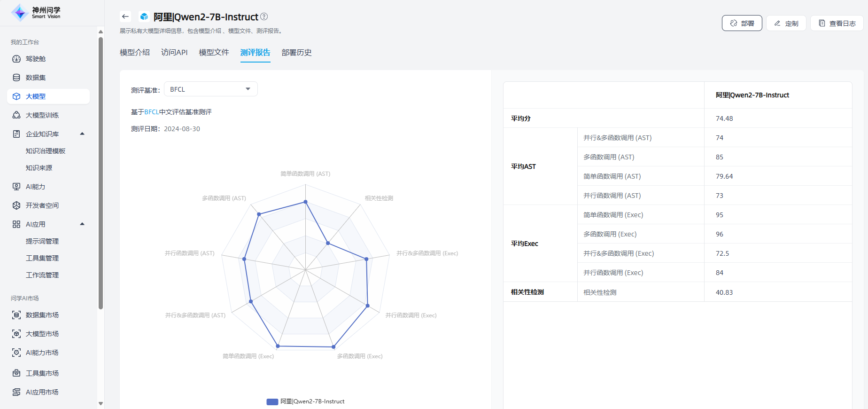Click the help question mark icon near title
868x409 pixels.
tap(264, 16)
